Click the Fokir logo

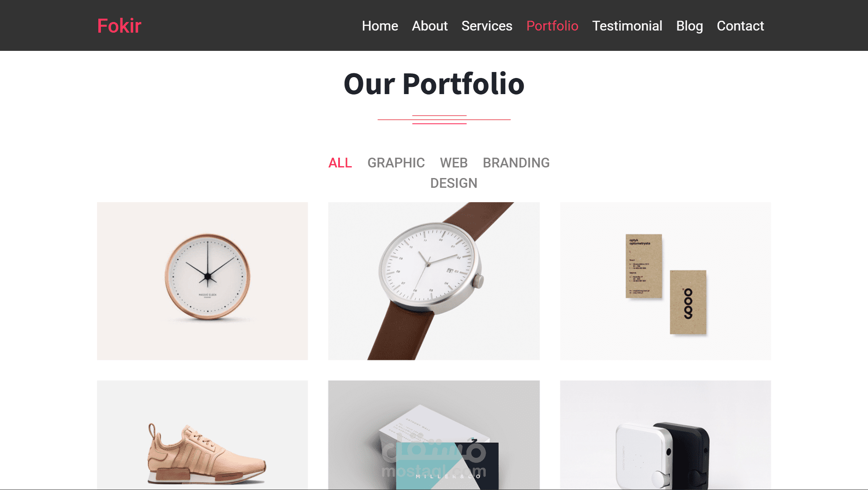click(x=119, y=26)
